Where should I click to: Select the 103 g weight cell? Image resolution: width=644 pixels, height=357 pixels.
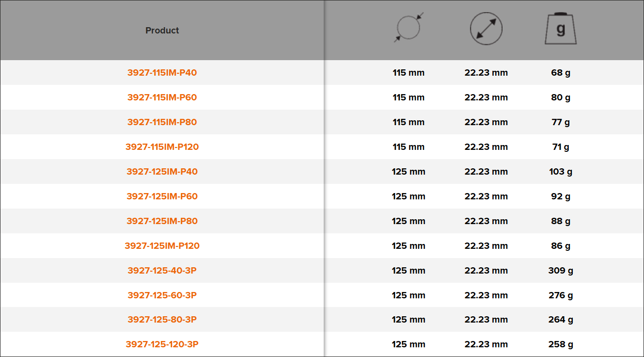[561, 172]
